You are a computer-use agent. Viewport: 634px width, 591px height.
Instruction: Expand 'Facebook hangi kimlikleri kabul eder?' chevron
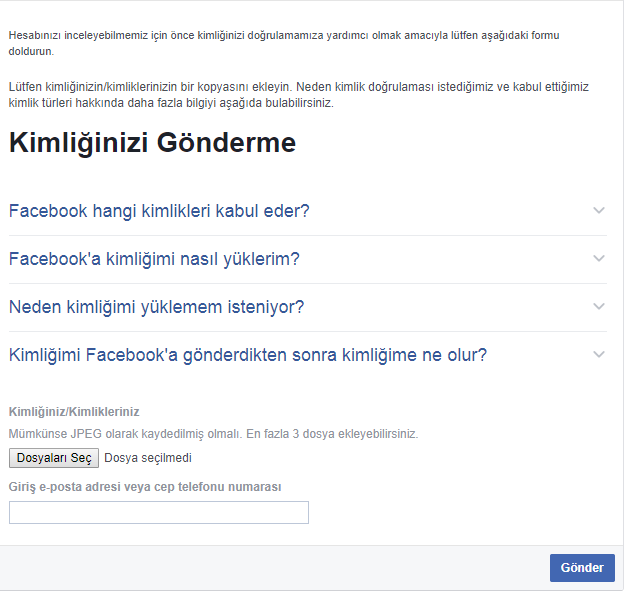599,210
